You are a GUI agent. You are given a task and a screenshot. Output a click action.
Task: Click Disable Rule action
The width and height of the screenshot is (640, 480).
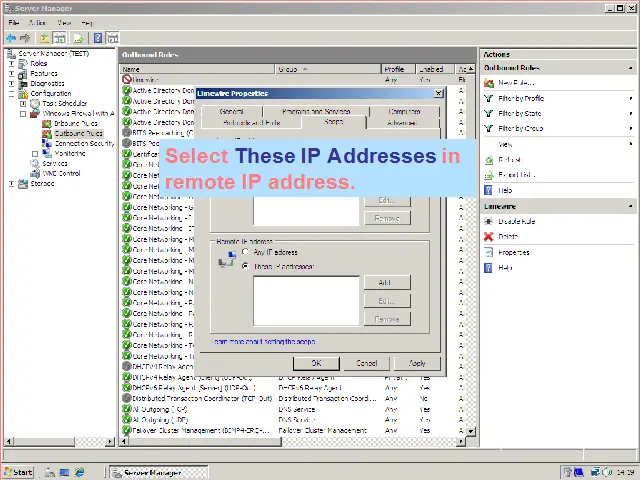tap(516, 221)
